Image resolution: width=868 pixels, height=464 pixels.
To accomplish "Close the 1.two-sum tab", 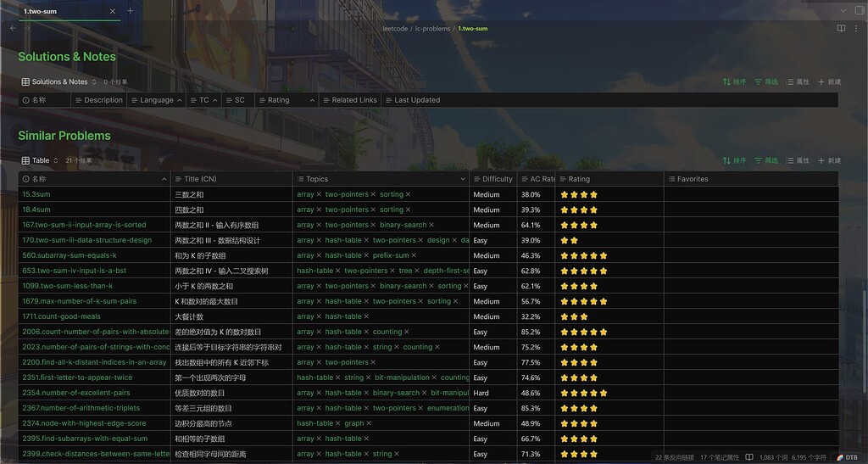I will 114,11.
